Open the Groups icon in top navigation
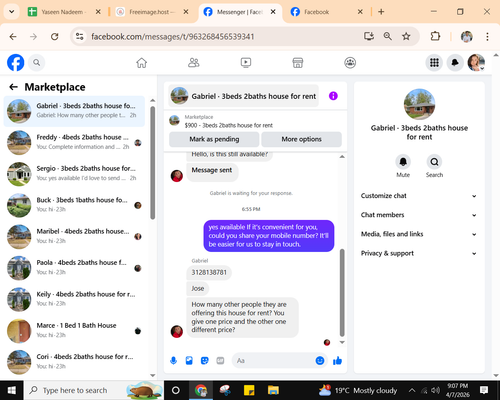The width and height of the screenshot is (500, 400). click(350, 62)
